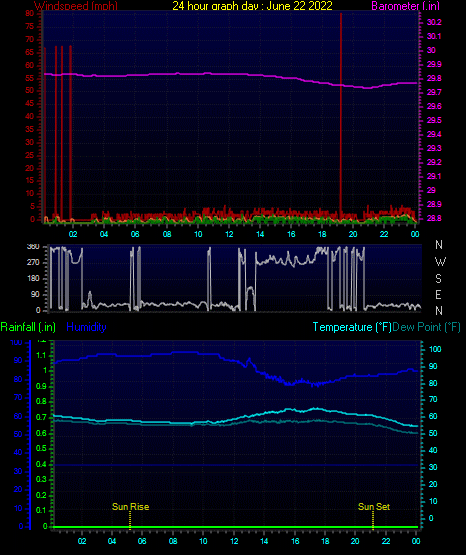Click the Humidity legend label

pos(86,327)
